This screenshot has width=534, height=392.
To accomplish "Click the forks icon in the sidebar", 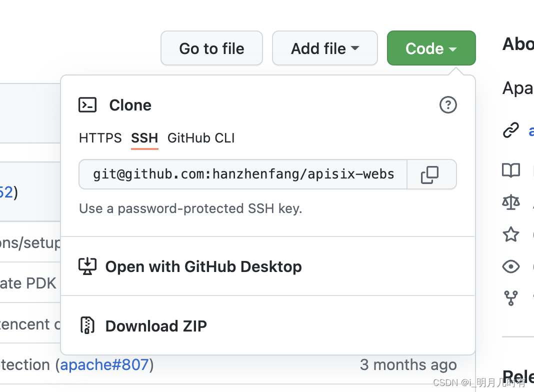I will (510, 299).
